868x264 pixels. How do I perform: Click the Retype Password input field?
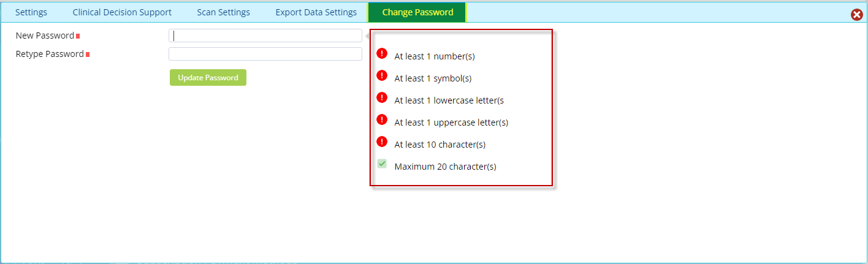(265, 54)
